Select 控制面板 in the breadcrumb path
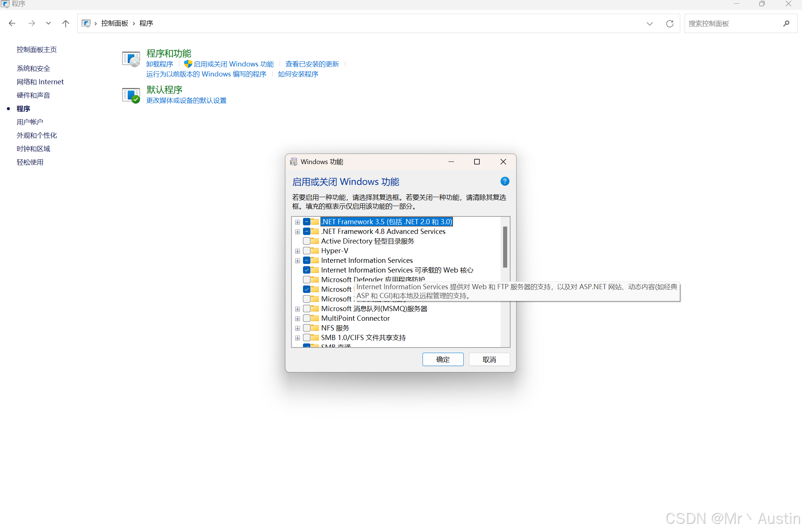Screen dimensions: 802x532 [114, 23]
